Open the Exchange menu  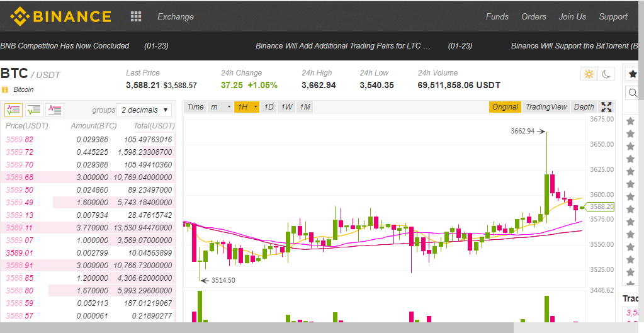[x=176, y=16]
